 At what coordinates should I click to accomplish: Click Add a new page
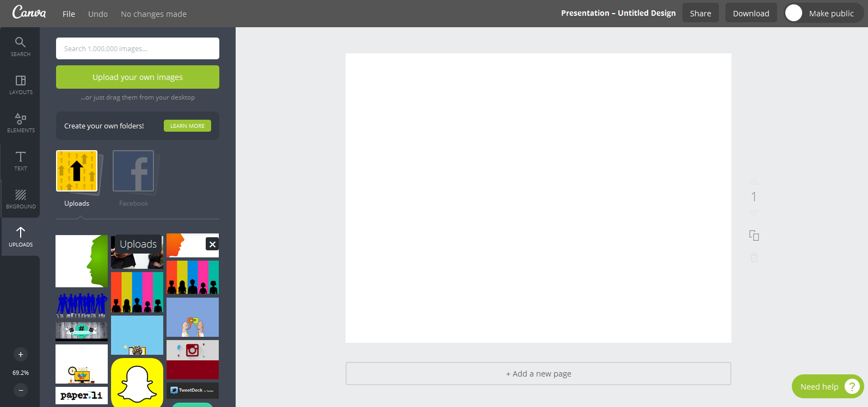point(538,374)
